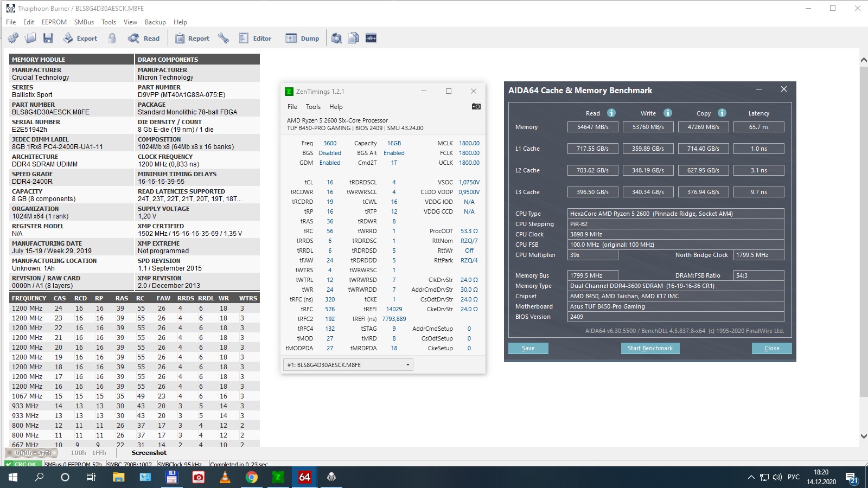This screenshot has height=488, width=868.
Task: Open Thaiphoon Burner Tools menu
Action: coord(108,22)
